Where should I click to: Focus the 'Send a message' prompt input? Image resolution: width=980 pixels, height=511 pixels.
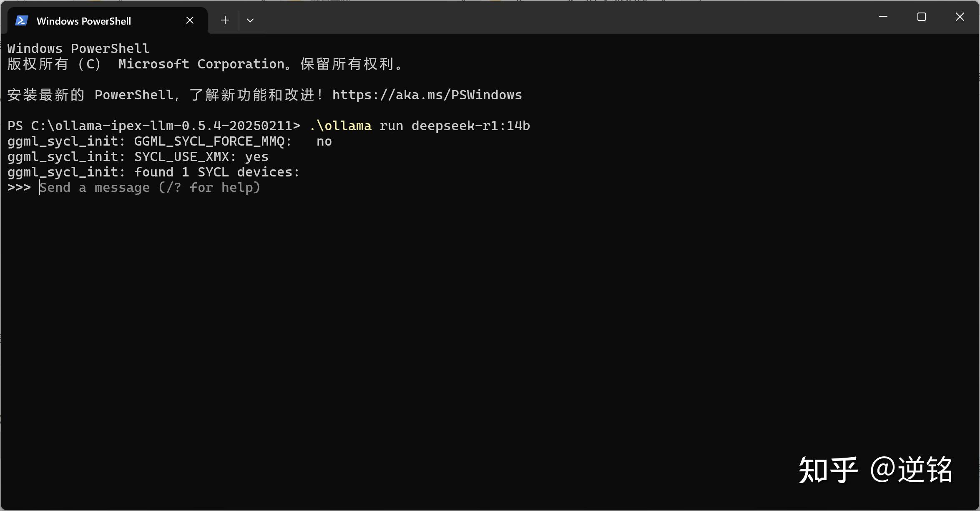[149, 188]
